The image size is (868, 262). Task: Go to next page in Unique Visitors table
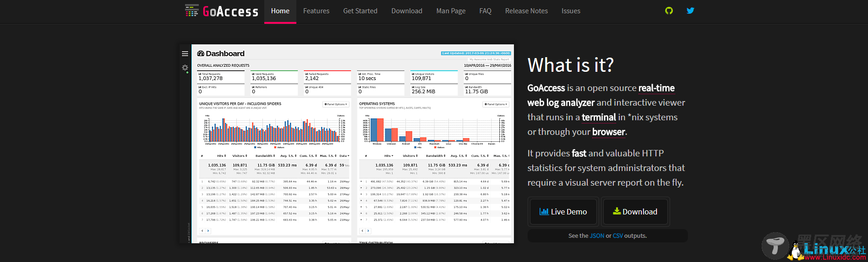pos(208,231)
